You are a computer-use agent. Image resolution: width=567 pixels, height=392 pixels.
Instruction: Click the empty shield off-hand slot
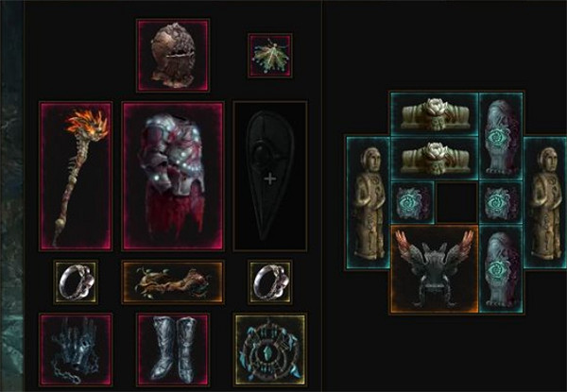270,176
